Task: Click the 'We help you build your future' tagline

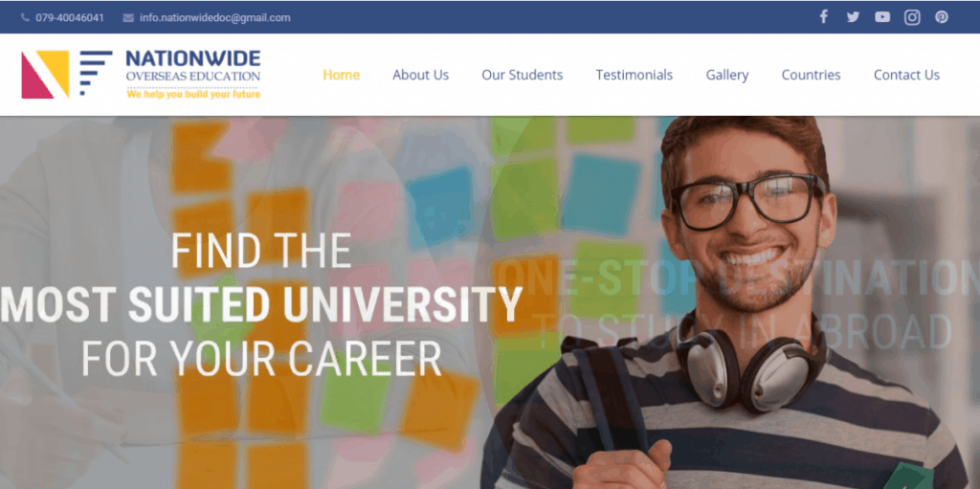Action: (x=193, y=95)
